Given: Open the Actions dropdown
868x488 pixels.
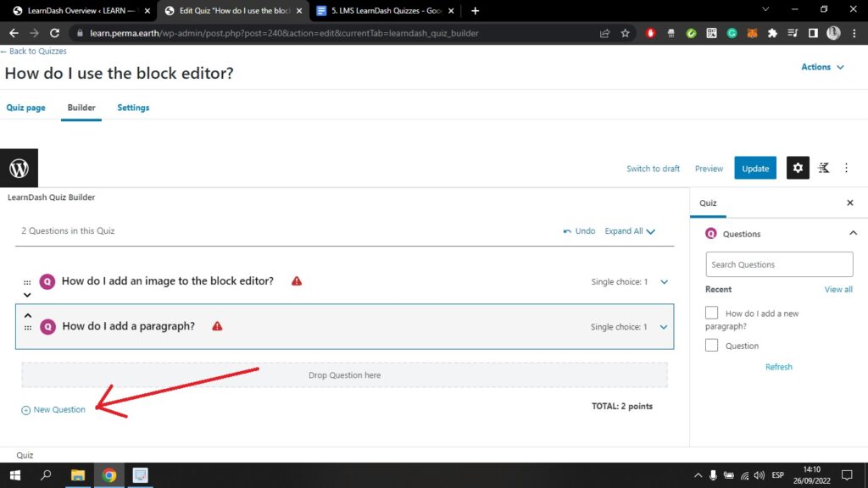Looking at the screenshot, I should point(822,67).
